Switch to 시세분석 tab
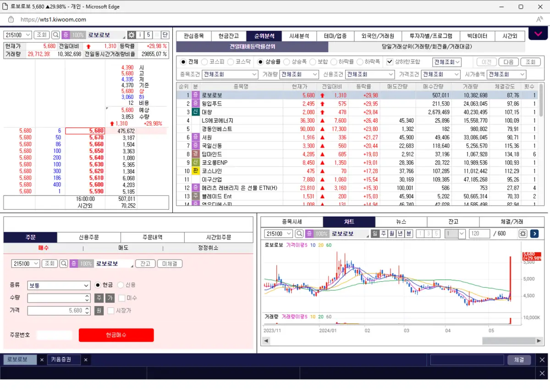 coord(299,36)
